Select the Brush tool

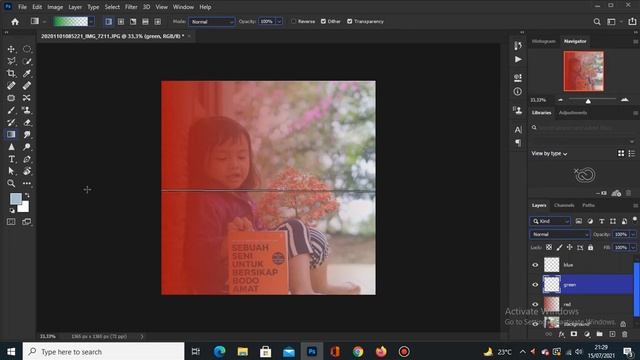(x=11, y=110)
